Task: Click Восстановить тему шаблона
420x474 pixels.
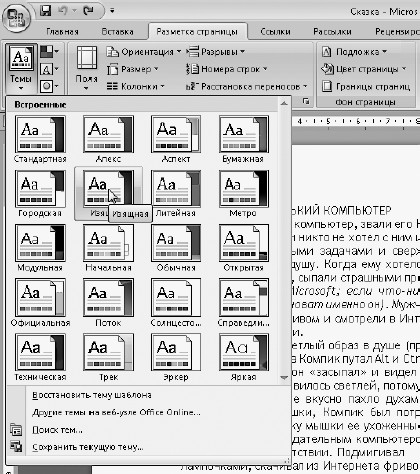Action: coord(92,395)
